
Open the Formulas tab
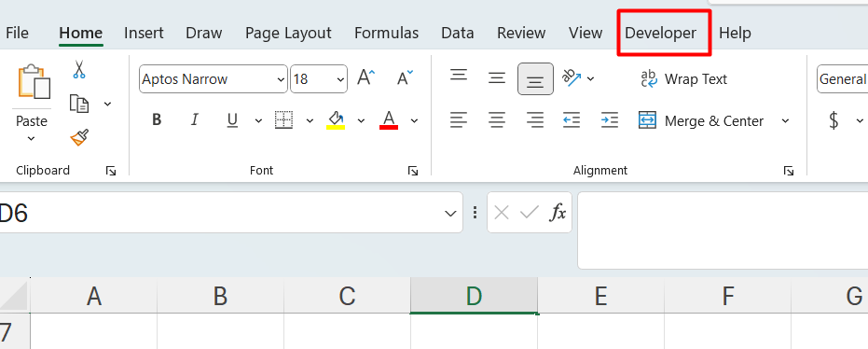(x=386, y=33)
